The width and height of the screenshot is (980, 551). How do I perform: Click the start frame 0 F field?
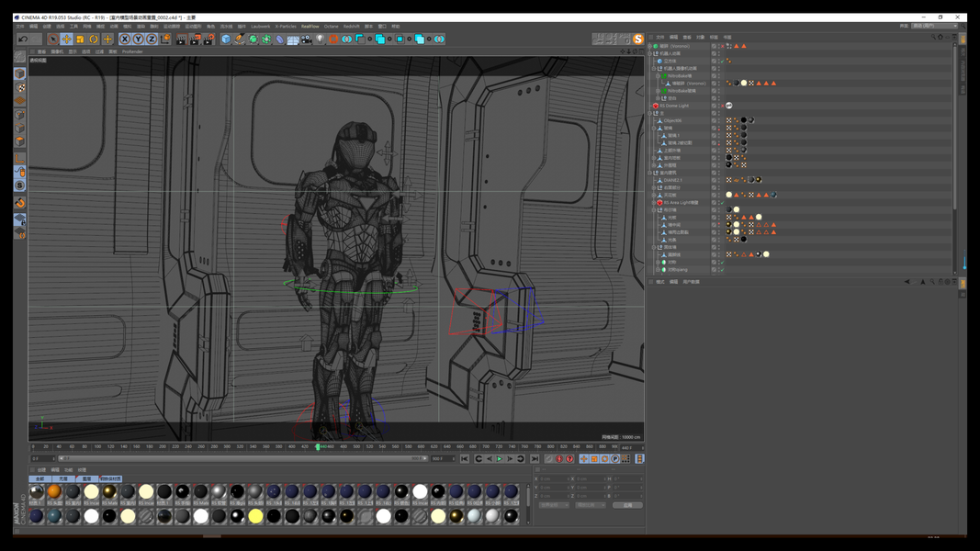[x=42, y=458]
